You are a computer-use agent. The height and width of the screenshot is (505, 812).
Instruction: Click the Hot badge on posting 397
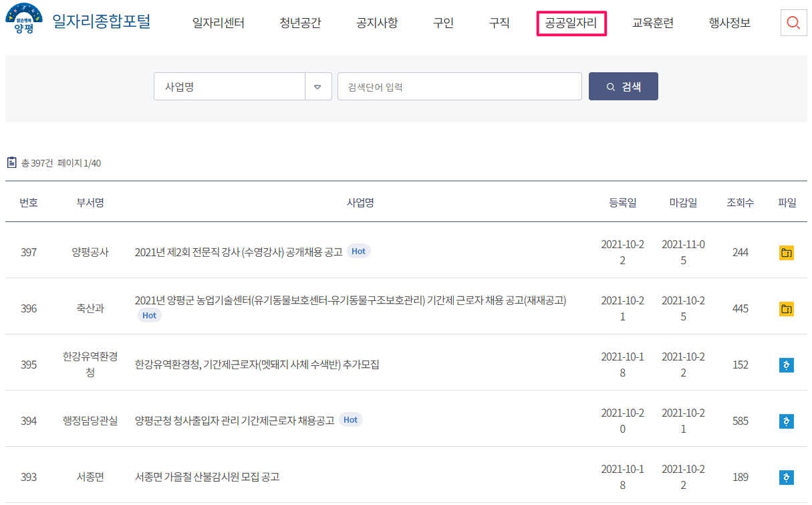[x=358, y=251]
